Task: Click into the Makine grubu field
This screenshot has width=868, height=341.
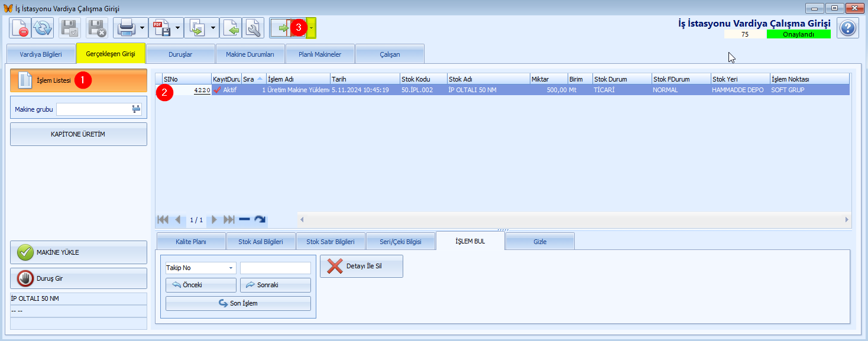Action: coord(93,109)
